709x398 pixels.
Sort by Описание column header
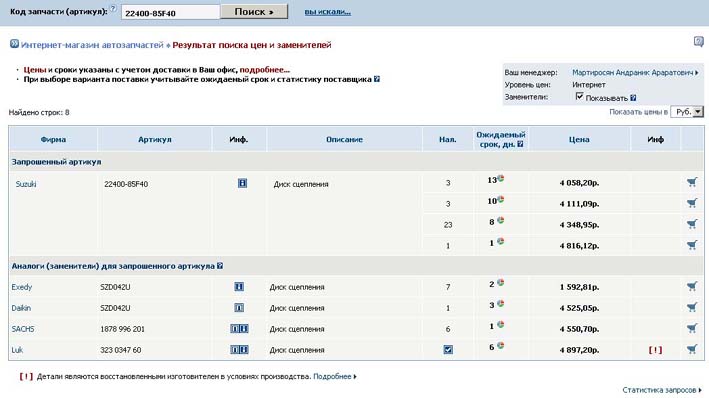345,139
